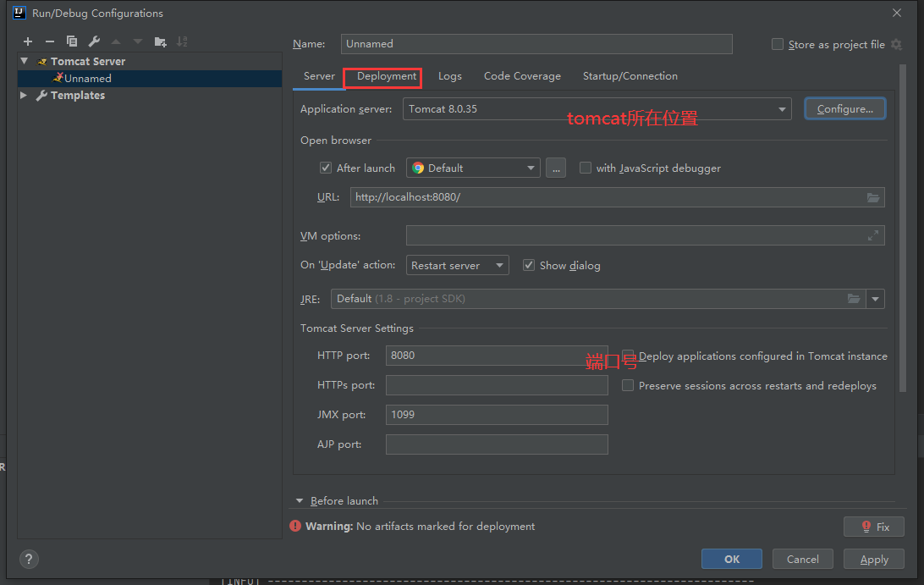Click the Fix button

(x=874, y=527)
